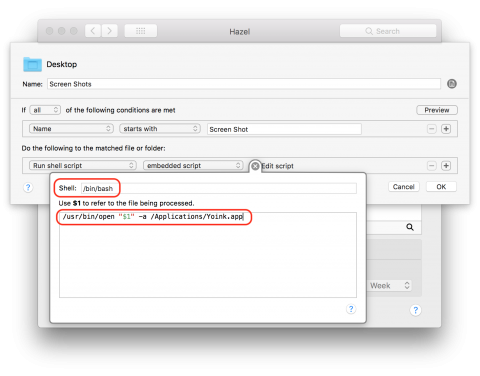Viewport: 480px width, 376px height.
Task: Click the magnifier icon in background window
Action: (x=410, y=227)
